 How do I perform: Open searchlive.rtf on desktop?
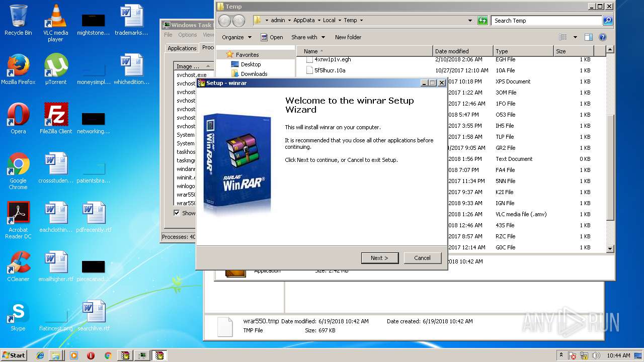tap(94, 316)
